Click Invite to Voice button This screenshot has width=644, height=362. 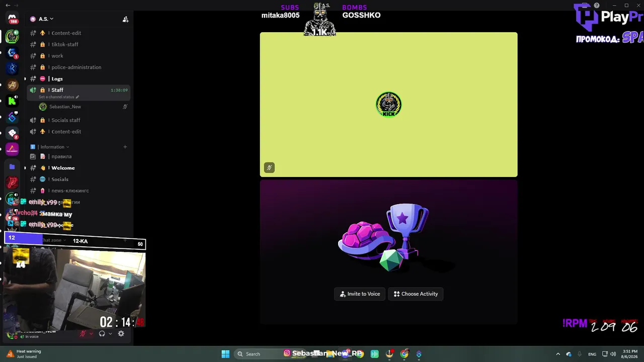point(360,294)
